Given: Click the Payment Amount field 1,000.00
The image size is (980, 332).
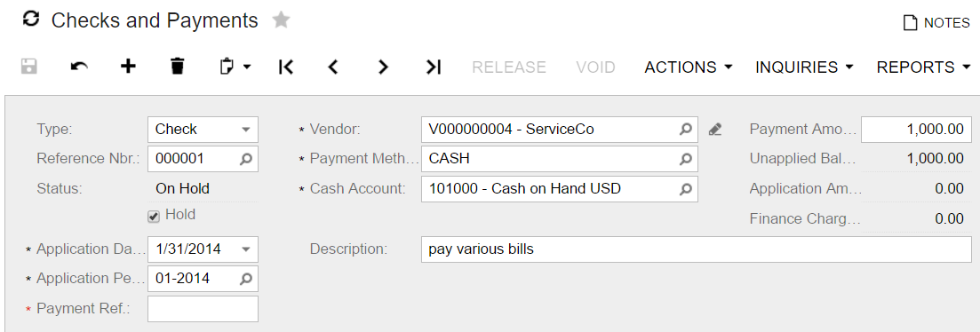Looking at the screenshot, I should pos(916,130).
